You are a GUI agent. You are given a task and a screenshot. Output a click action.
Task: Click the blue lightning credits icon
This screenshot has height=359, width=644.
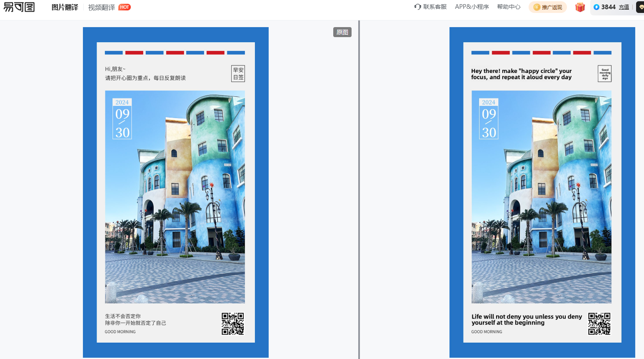[x=596, y=7]
